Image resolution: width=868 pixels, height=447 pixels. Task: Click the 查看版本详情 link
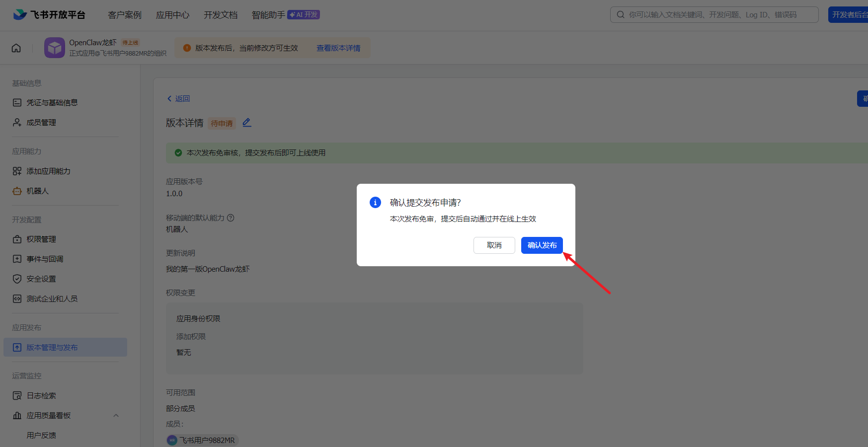338,48
